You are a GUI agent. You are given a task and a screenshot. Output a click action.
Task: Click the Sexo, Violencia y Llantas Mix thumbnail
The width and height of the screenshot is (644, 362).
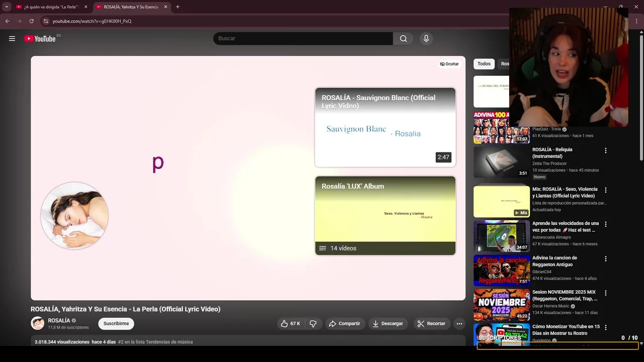point(502,202)
